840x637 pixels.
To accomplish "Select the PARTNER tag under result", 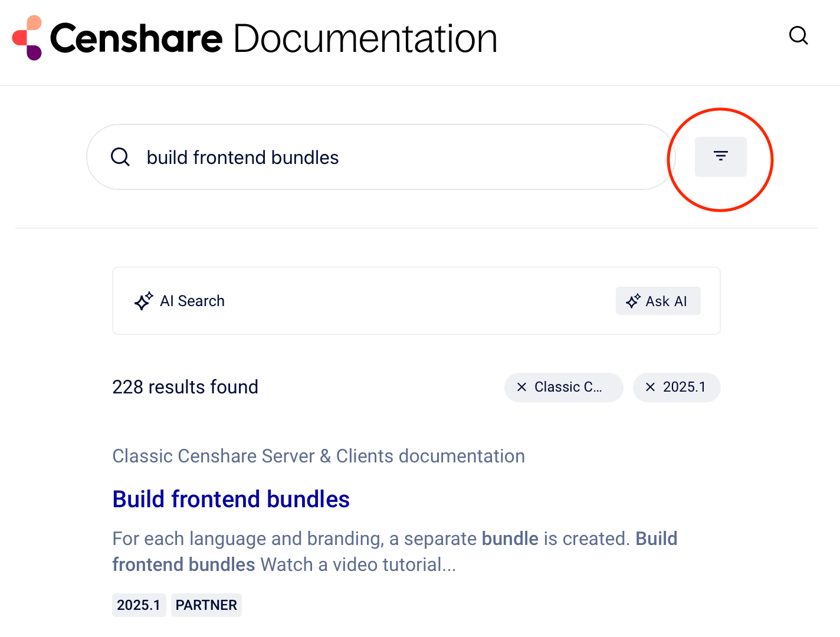I will click(x=206, y=605).
